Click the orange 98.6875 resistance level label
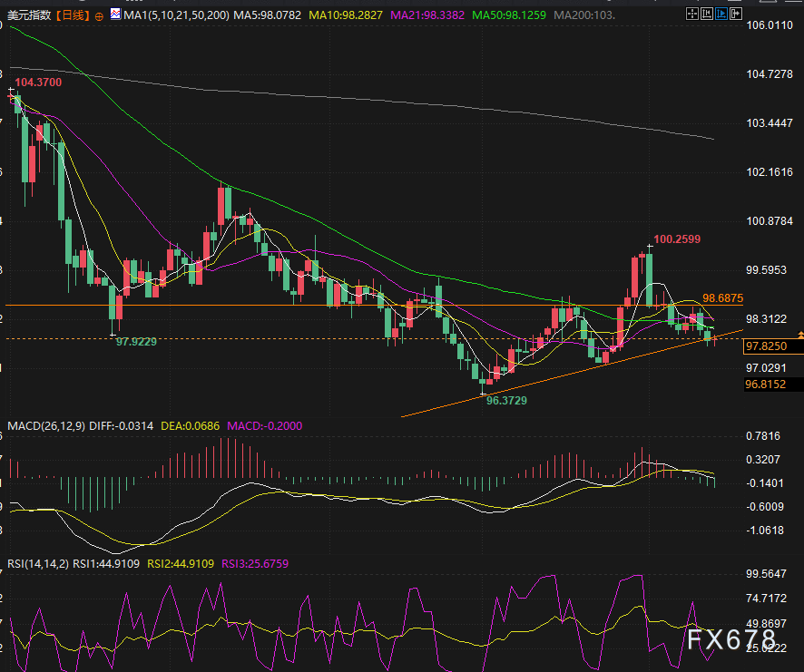Screen dimensions: 804x672 point(723,297)
